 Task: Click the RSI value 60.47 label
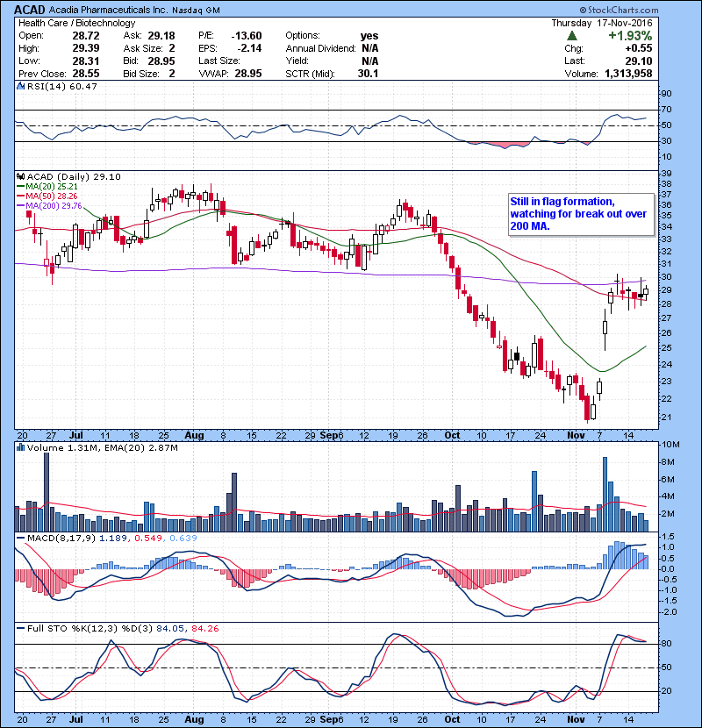tap(84, 86)
